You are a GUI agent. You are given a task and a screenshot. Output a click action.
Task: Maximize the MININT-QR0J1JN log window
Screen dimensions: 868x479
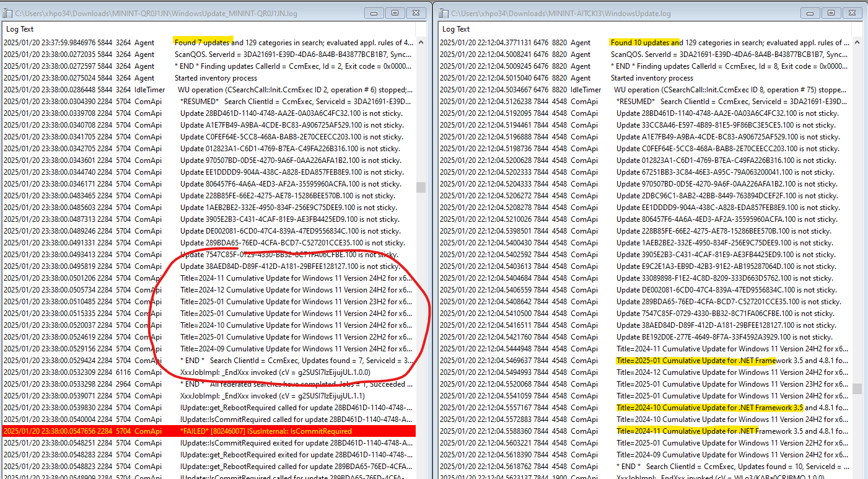click(x=395, y=12)
